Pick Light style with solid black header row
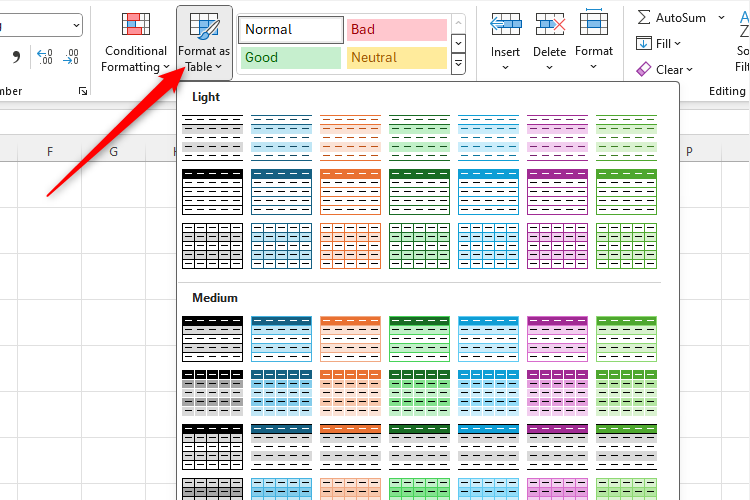Image resolution: width=750 pixels, height=500 pixels. click(212, 192)
